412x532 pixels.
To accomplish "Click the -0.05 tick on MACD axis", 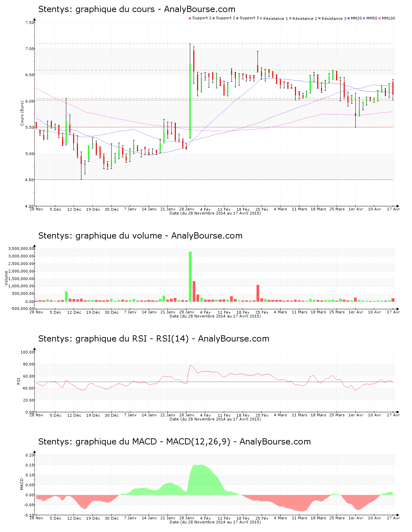I will (x=29, y=505).
